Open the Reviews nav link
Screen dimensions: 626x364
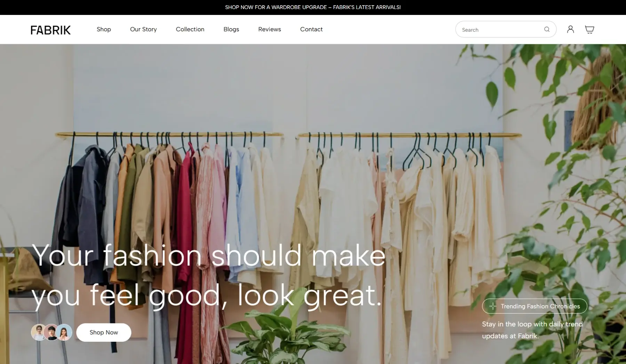(270, 29)
